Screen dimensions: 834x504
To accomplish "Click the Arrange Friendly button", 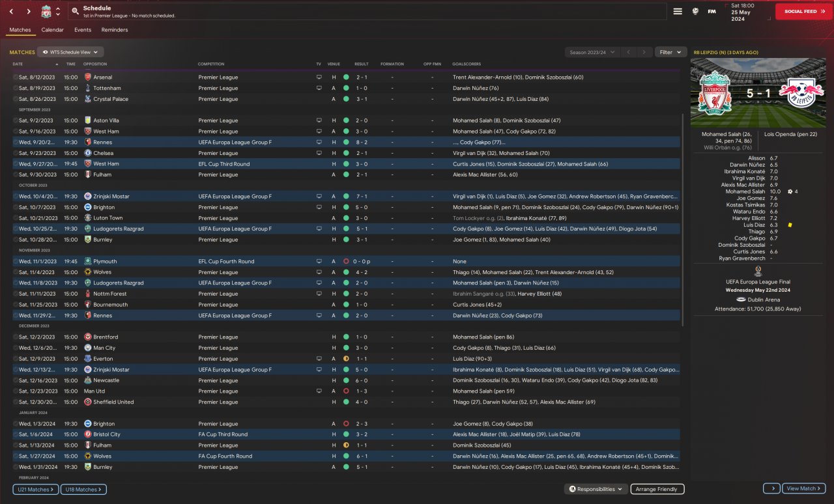I will (x=657, y=489).
